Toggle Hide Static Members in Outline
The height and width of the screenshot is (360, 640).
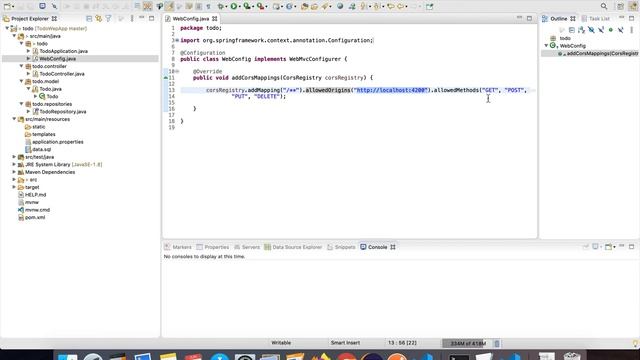(601, 30)
